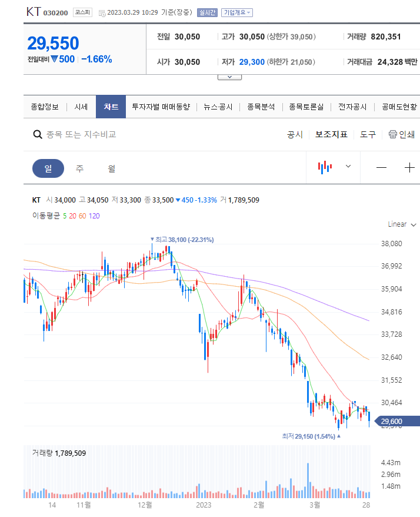
Task: Click the 120-day moving average label
Action: [94, 216]
